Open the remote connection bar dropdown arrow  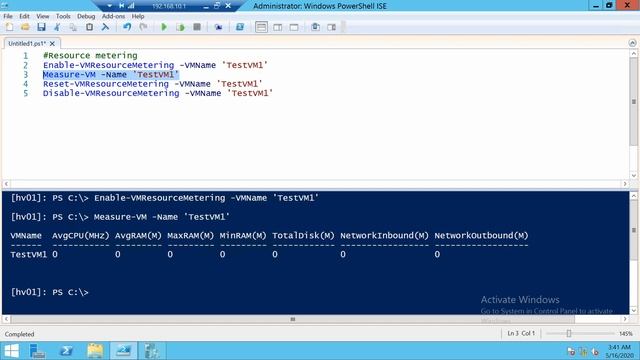(x=109, y=6)
